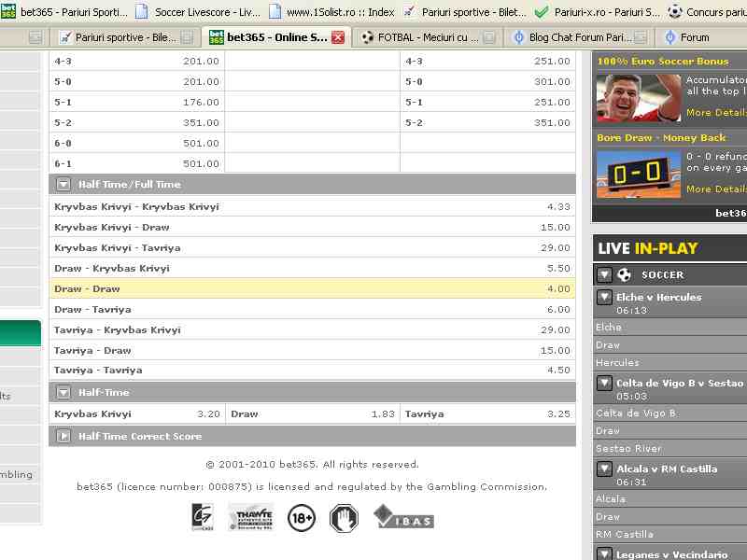Pick half-time Draw at 1.83

pyautogui.click(x=313, y=413)
